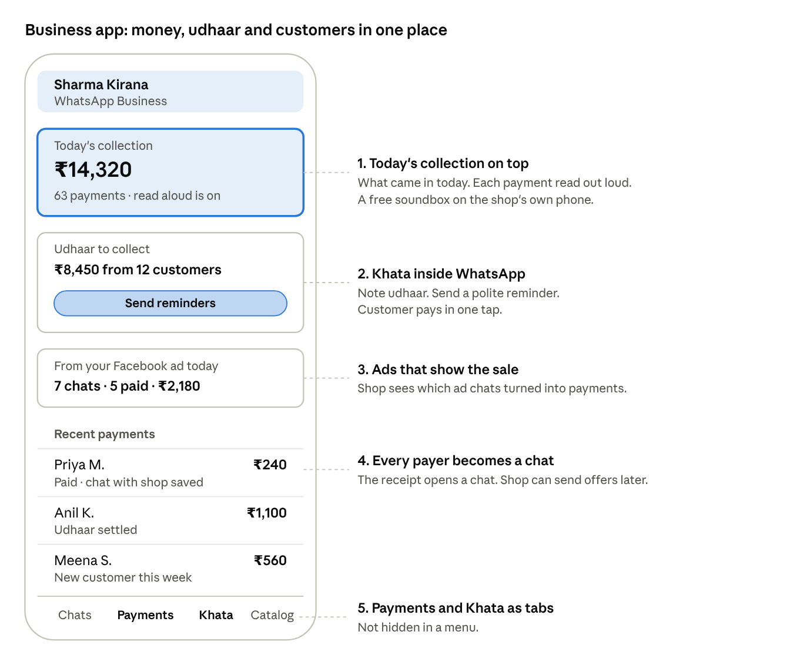This screenshot has height=672, width=790.
Task: Click the ₹14,320 collection amount
Action: pos(93,170)
